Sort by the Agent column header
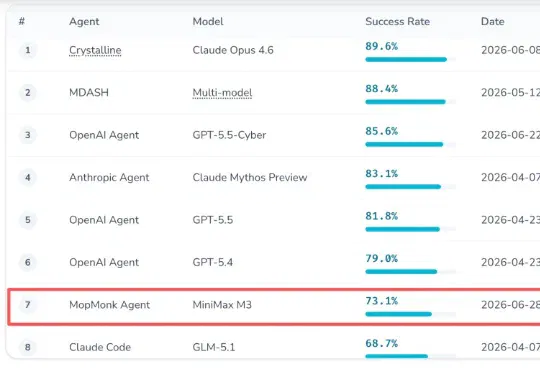The width and height of the screenshot is (540, 372). 84,22
